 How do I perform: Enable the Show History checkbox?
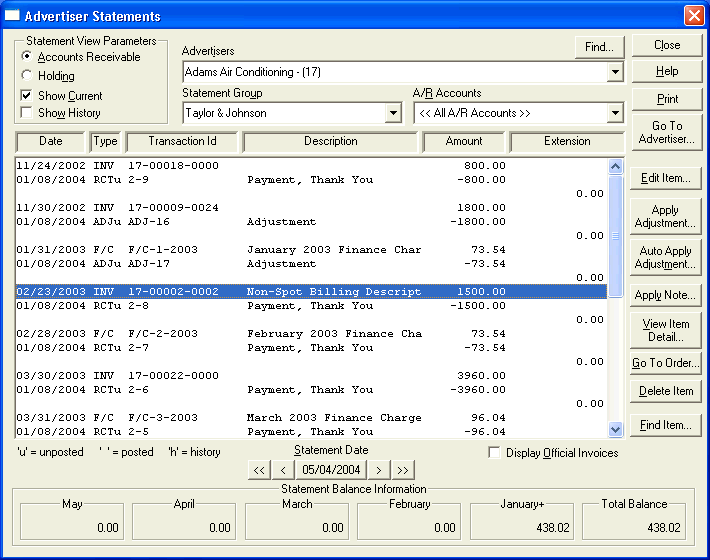point(27,112)
